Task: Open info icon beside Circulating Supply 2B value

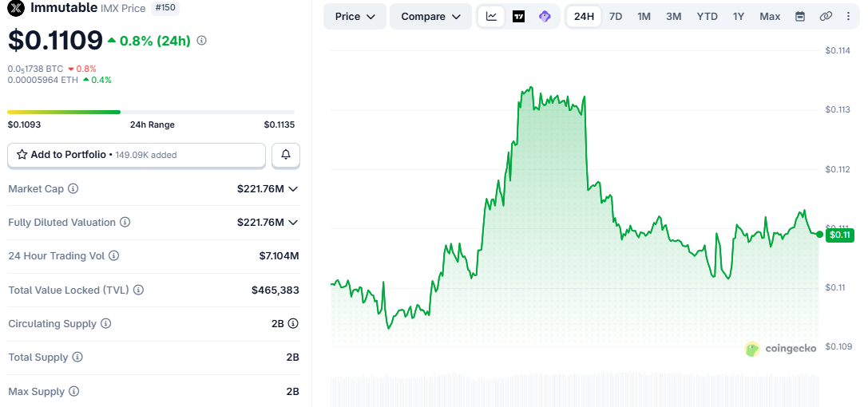Action: 293,323
